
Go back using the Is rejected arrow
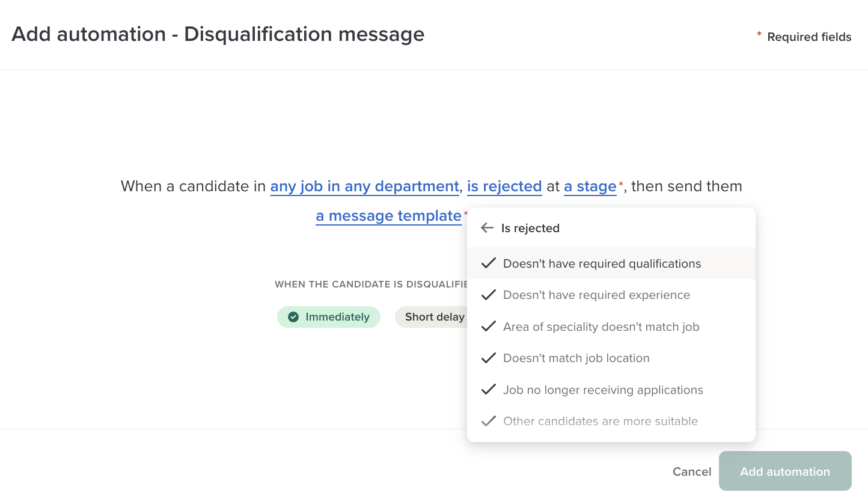pyautogui.click(x=487, y=228)
